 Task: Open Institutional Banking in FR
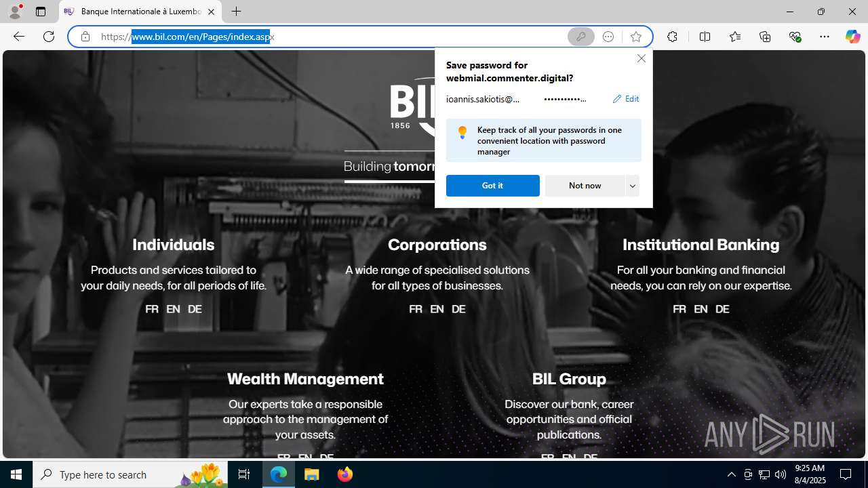pyautogui.click(x=679, y=309)
